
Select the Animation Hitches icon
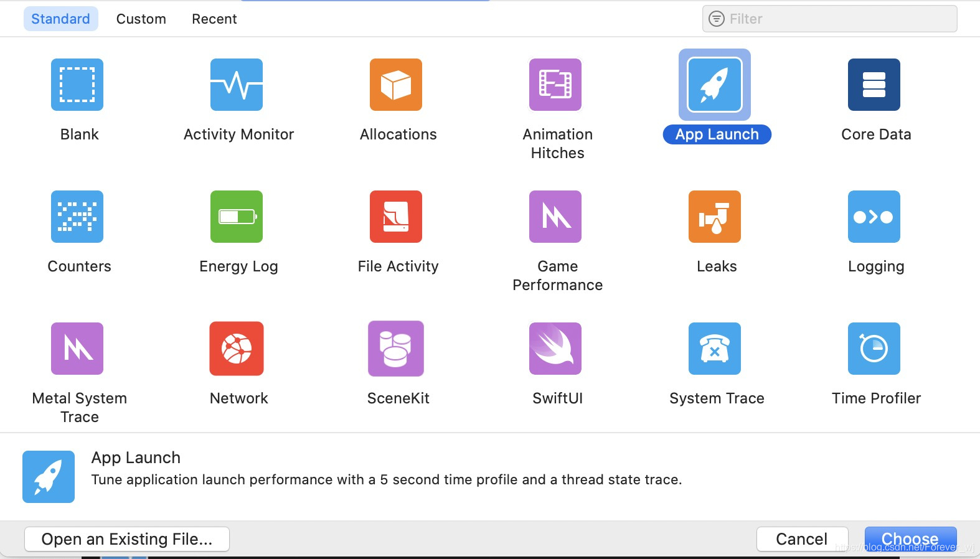(x=555, y=85)
